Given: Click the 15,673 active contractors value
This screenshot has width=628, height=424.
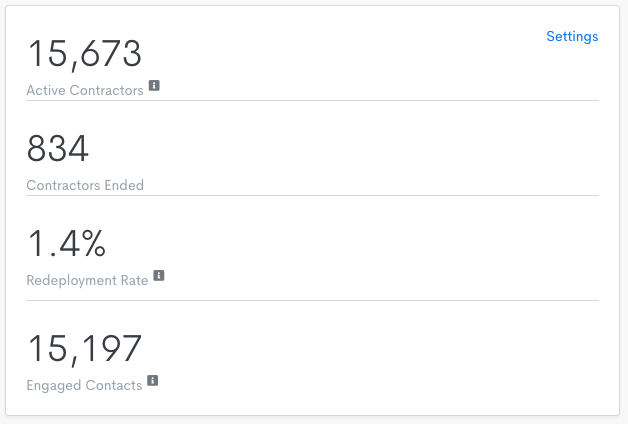Looking at the screenshot, I should coord(84,55).
